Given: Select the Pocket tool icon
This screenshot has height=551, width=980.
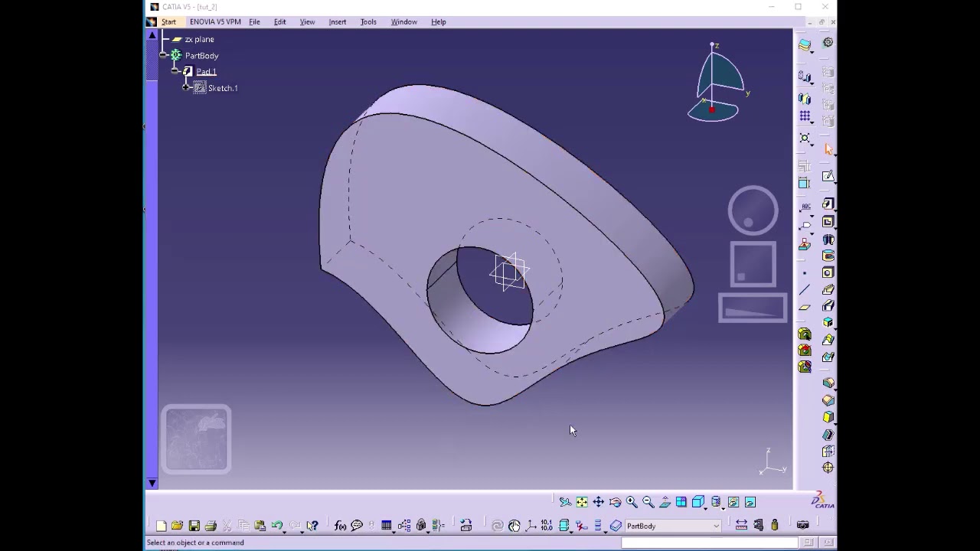Looking at the screenshot, I should (828, 222).
